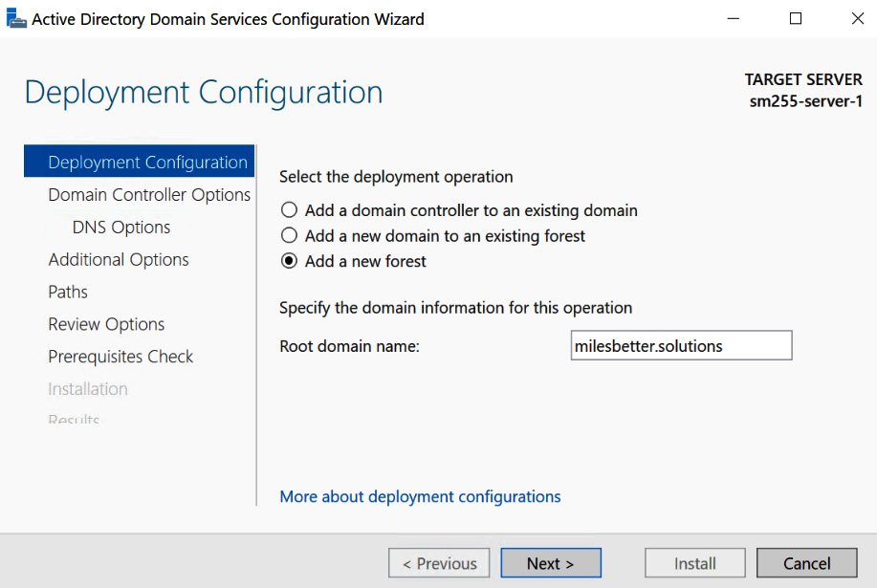877x588 pixels.
Task: Close the wizard window
Action: coord(858,18)
